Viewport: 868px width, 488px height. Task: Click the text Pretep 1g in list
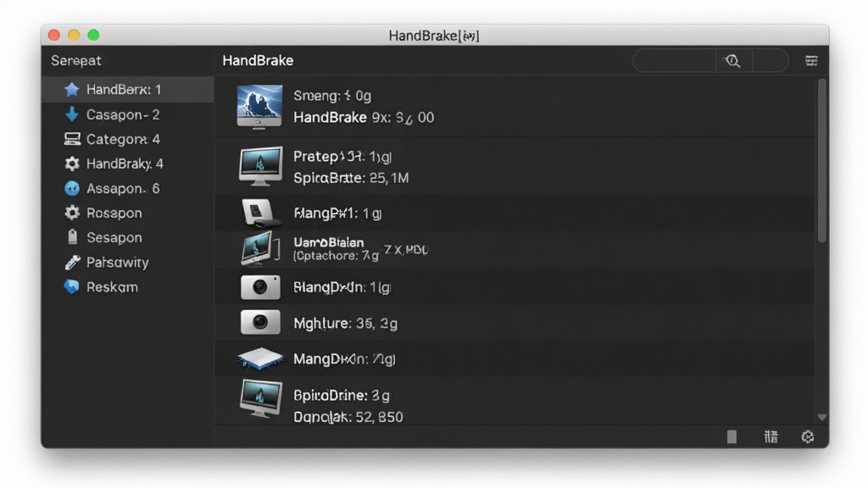pos(342,157)
